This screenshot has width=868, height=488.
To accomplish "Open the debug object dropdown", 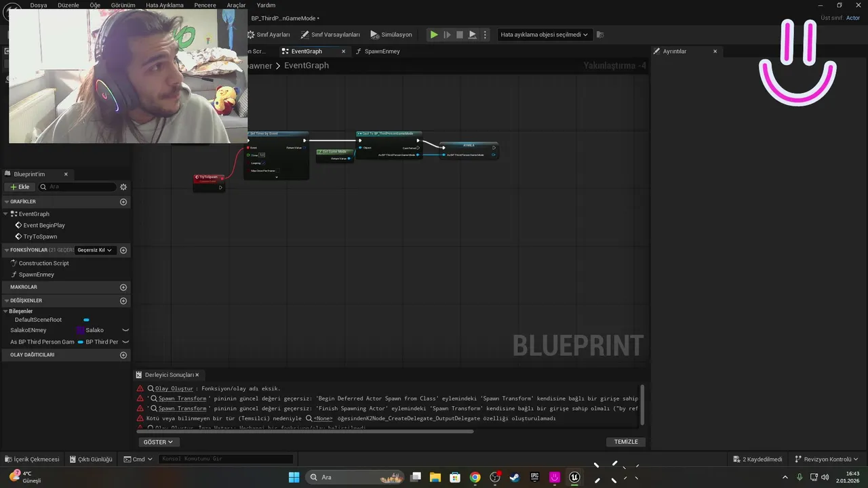I will pyautogui.click(x=545, y=35).
